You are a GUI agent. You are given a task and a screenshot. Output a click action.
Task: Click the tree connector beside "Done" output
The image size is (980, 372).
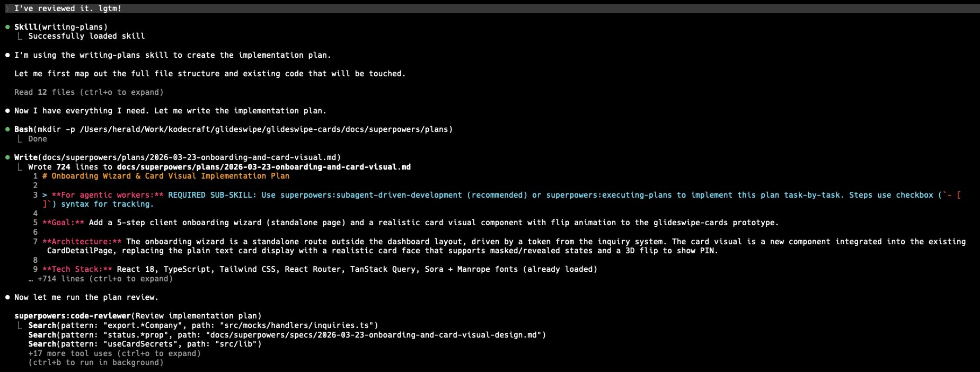point(20,139)
